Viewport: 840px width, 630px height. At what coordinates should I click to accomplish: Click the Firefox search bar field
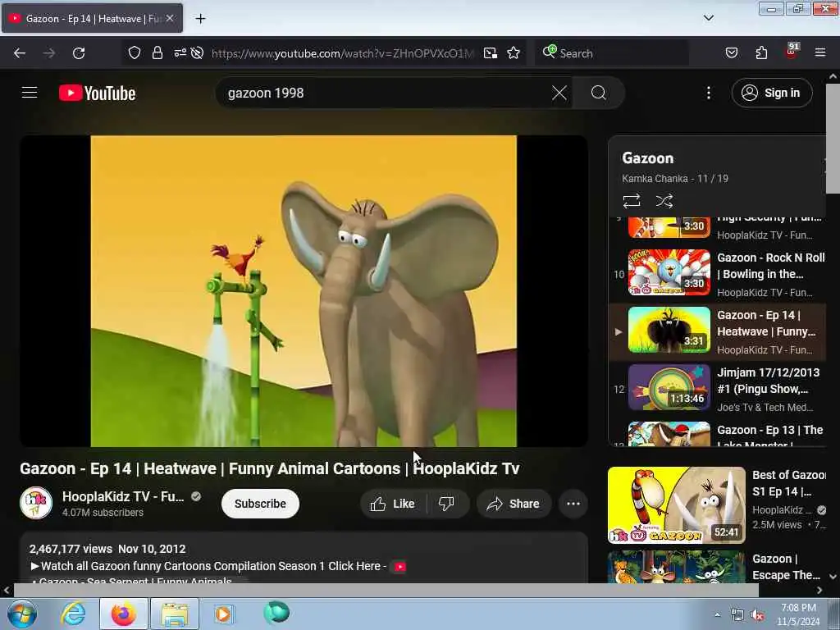coord(612,53)
